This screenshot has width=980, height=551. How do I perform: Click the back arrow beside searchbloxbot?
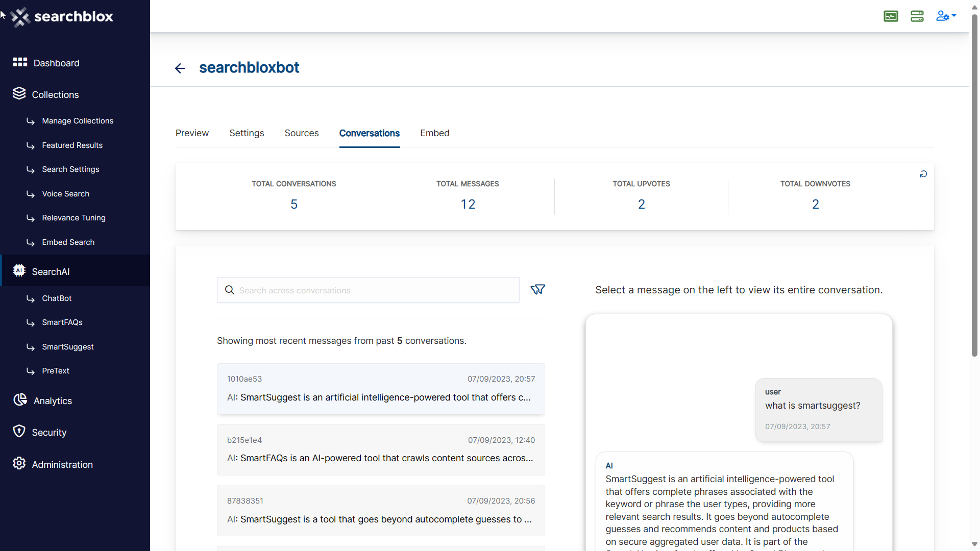tap(180, 68)
